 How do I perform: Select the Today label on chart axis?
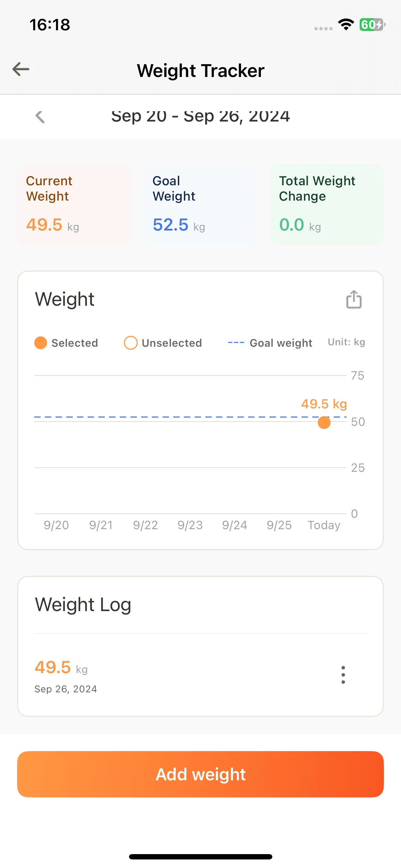(x=324, y=525)
